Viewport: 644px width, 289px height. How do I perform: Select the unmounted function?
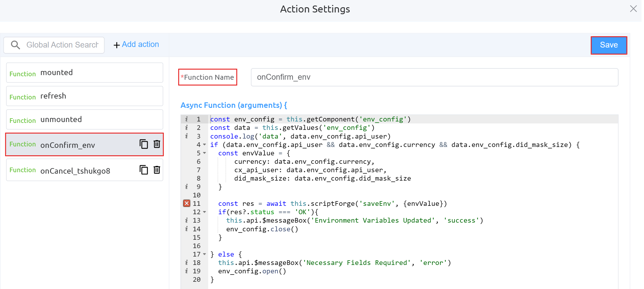[x=84, y=120]
